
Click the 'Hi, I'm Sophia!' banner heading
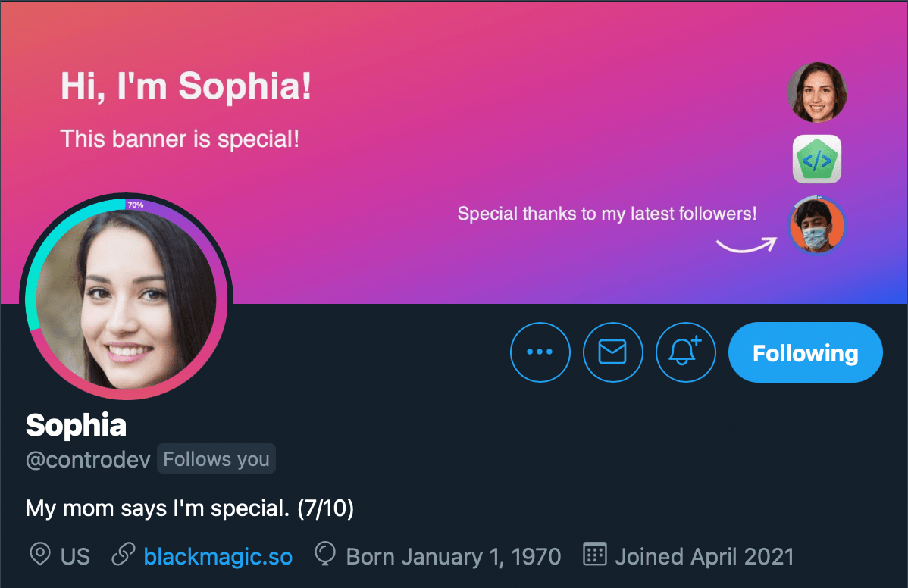point(186,86)
